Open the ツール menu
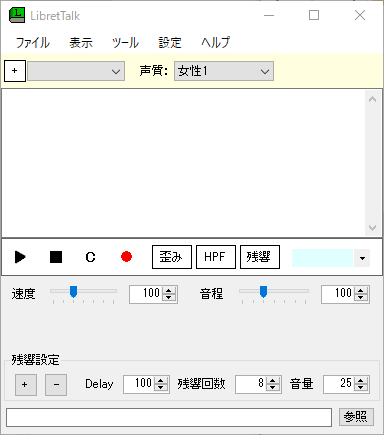This screenshot has height=435, width=384. tap(125, 43)
